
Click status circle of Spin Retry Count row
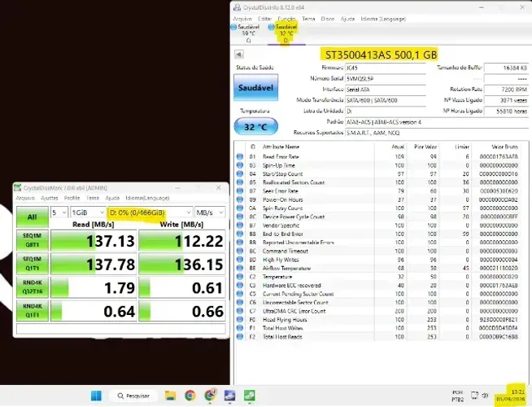click(240, 208)
